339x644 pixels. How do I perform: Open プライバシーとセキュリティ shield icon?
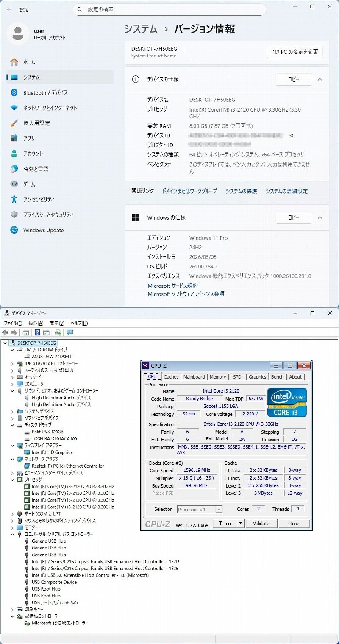(14, 215)
